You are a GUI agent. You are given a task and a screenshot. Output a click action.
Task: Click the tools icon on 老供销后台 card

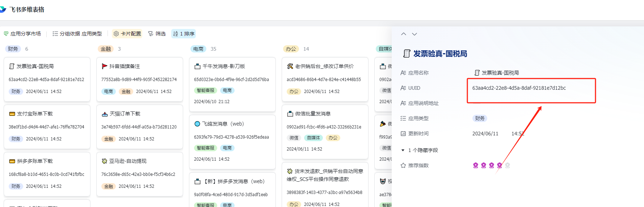click(290, 66)
